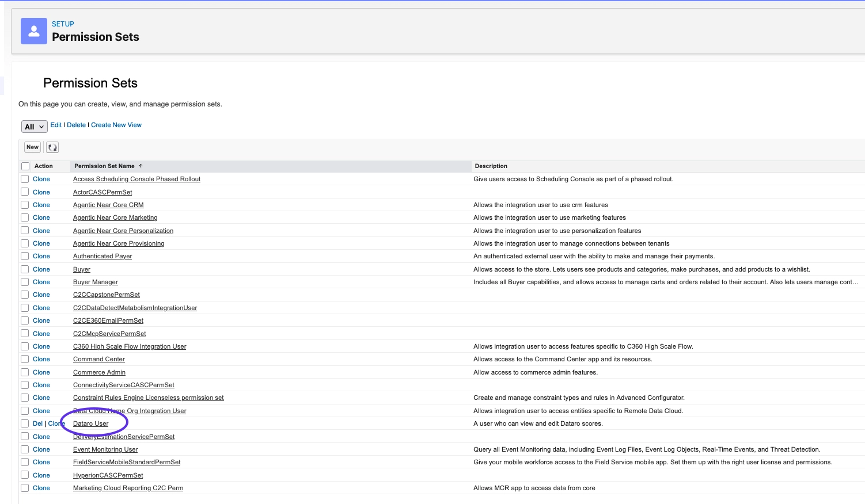The image size is (865, 504).
Task: Check the Access Scheduling Console Phased Rollout row
Action: point(25,179)
